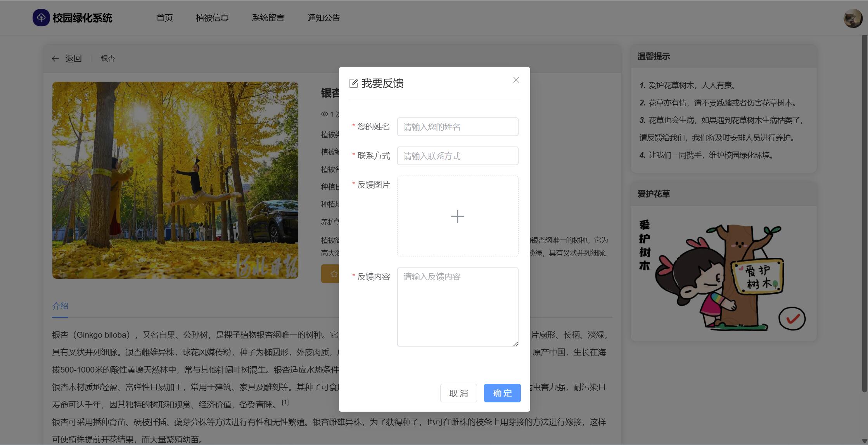Click the eye view-count icon
868x445 pixels.
coord(325,114)
